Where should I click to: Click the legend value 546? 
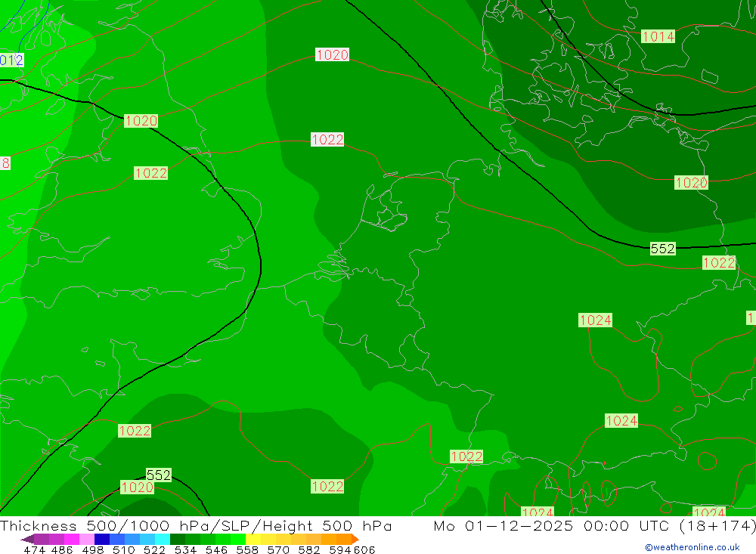216,549
